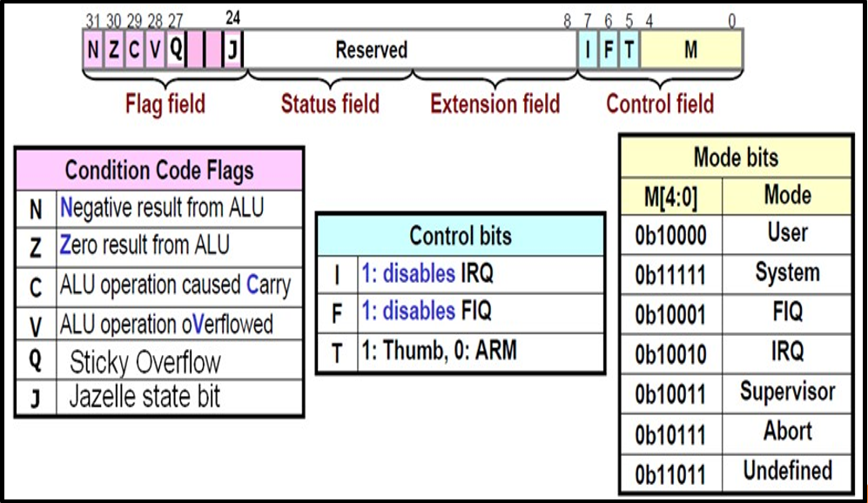Select the 0b10011 Supervisor mode row
This screenshot has width=868, height=503.
pos(735,392)
